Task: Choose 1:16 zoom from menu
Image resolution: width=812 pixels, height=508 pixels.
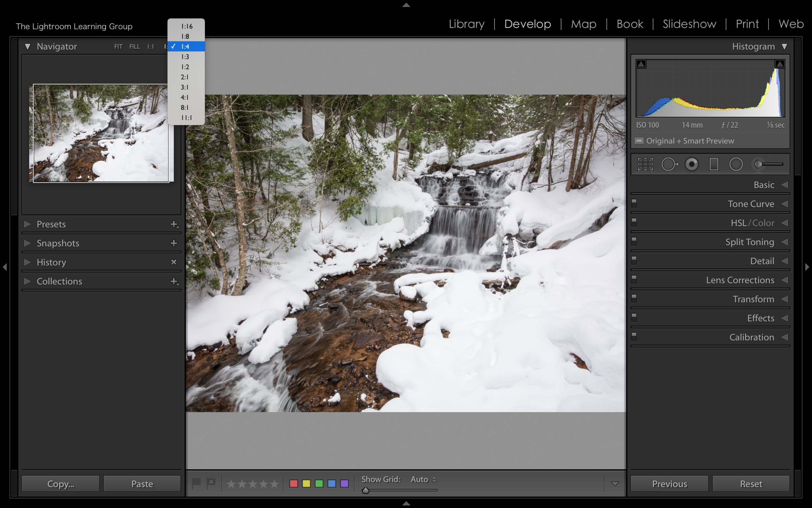Action: click(186, 26)
